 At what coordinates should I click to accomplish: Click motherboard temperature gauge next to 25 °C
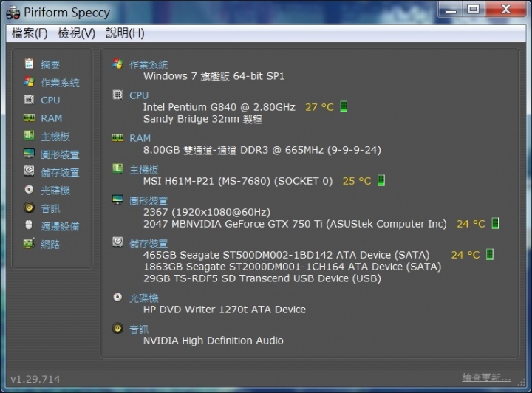[381, 180]
